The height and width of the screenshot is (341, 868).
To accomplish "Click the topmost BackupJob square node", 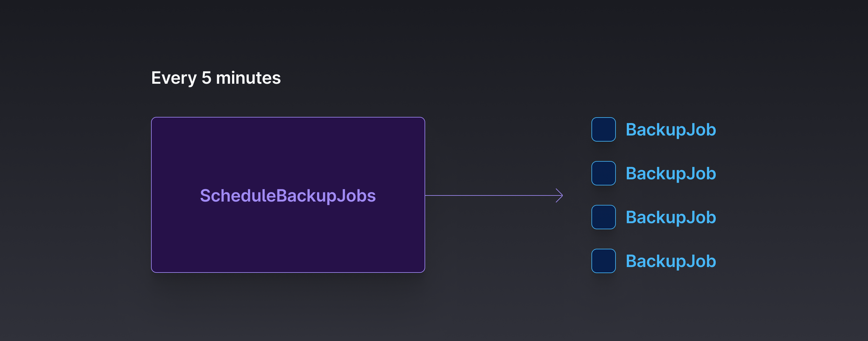I will (x=603, y=130).
